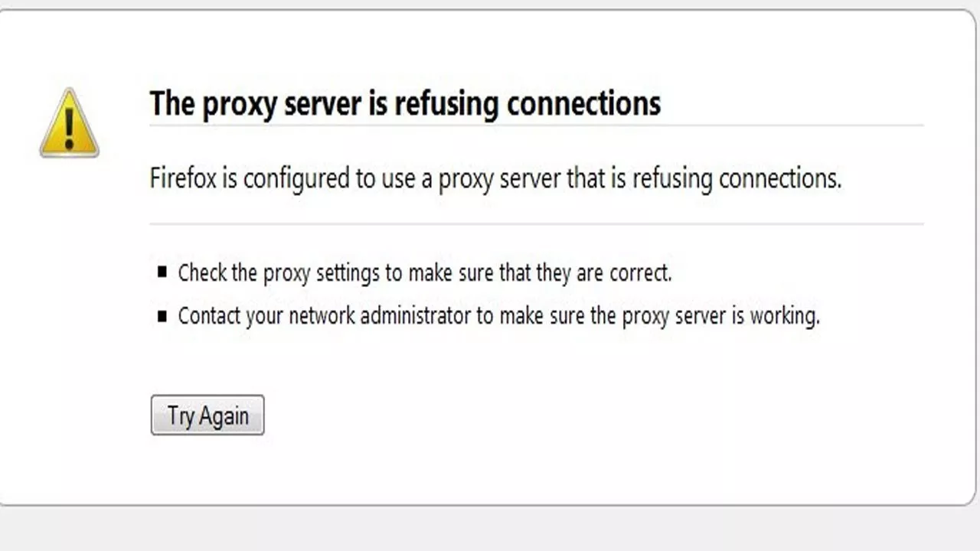The width and height of the screenshot is (980, 551).
Task: Click the black bar at the top of the screen
Action: coord(490,5)
